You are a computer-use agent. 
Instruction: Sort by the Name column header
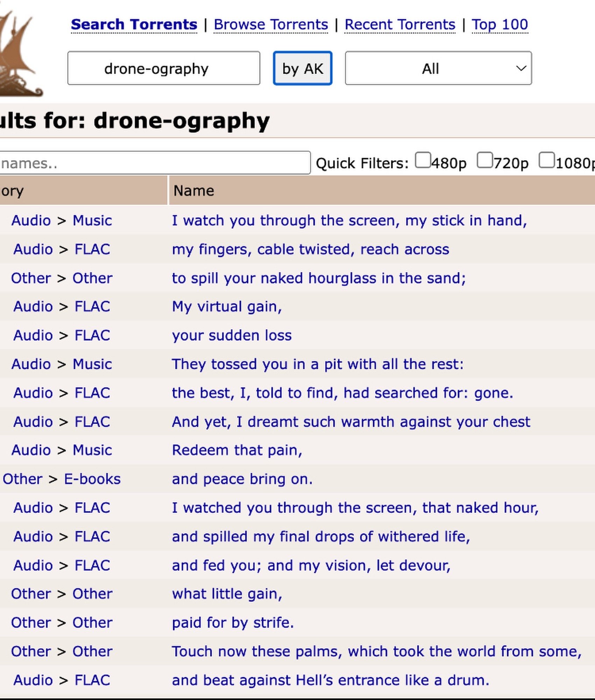[x=194, y=191]
